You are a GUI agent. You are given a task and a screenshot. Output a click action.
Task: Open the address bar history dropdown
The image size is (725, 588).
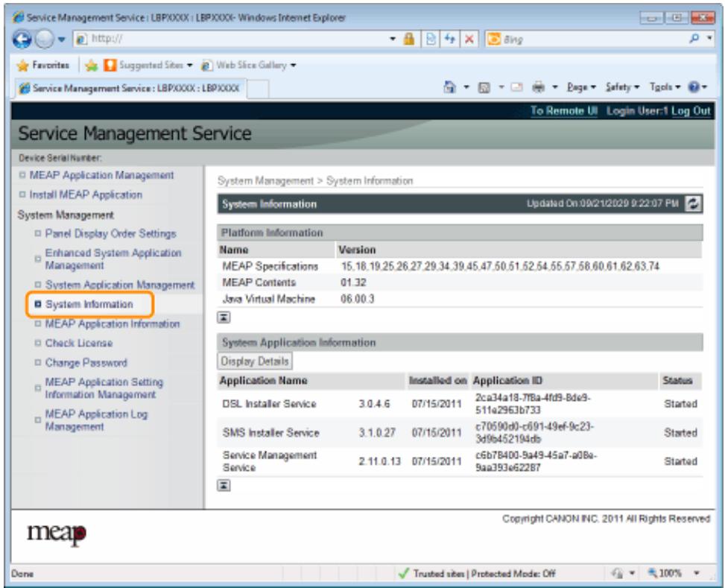393,39
